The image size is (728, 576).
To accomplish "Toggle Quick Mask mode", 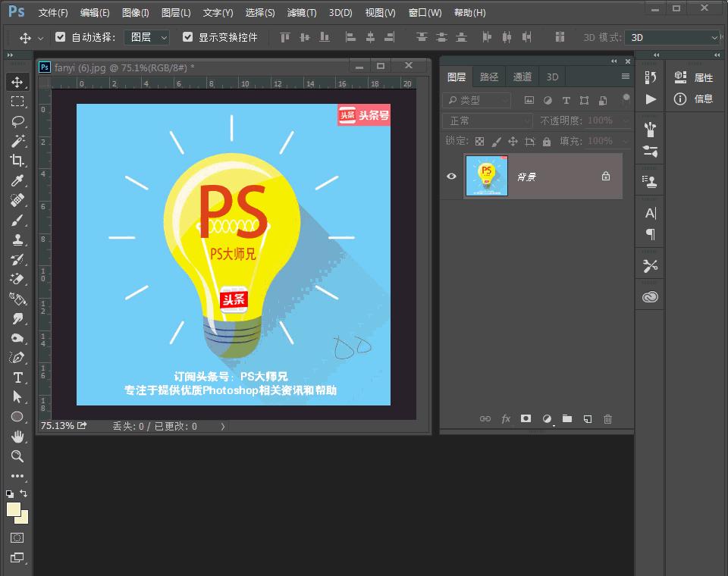I will (17, 537).
